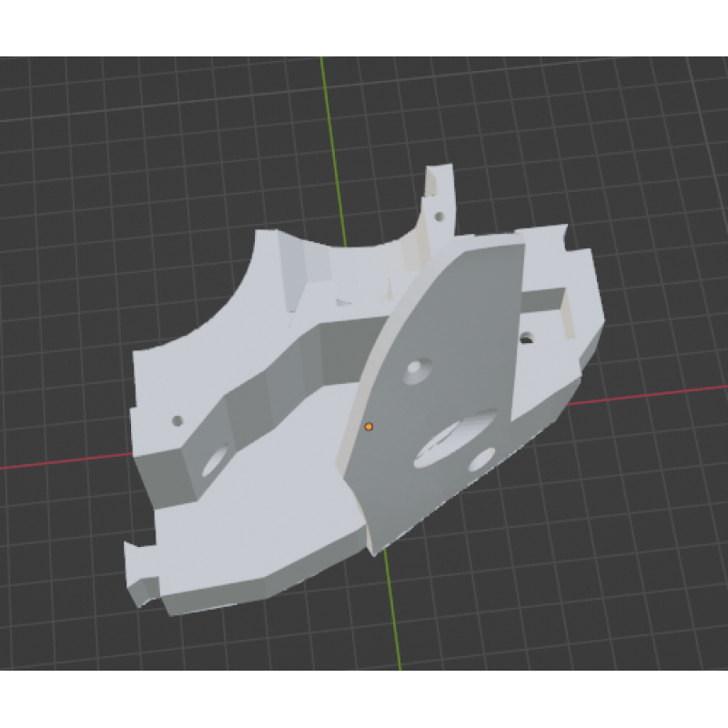Click the dark hole near the right-side slot
This screenshot has width=728, height=728.
(x=526, y=339)
